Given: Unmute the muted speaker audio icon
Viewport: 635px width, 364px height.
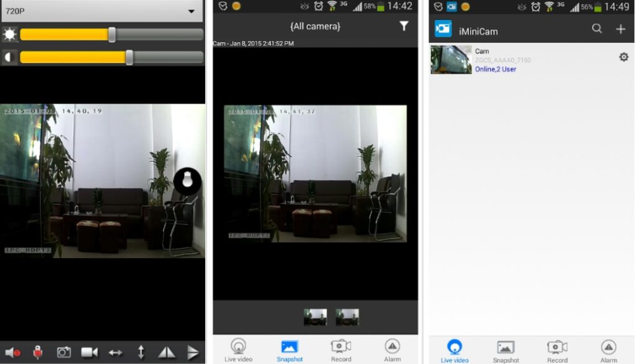Looking at the screenshot, I should pos(12,352).
